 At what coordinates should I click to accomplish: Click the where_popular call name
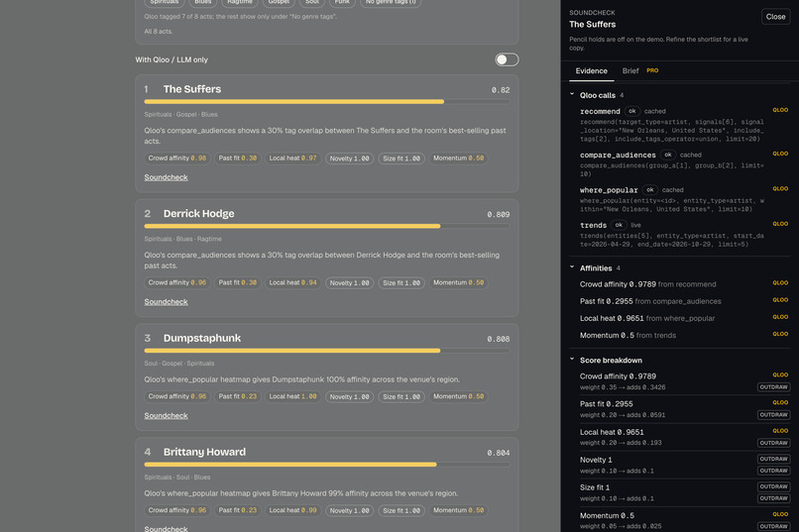609,190
